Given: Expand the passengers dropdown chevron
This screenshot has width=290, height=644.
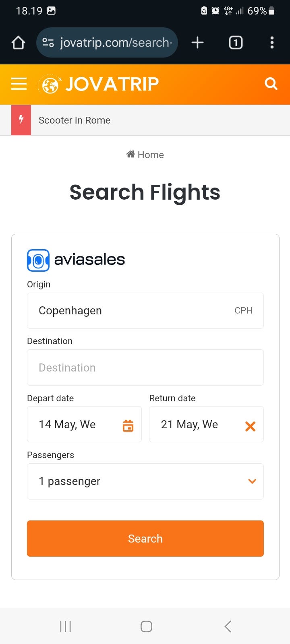Looking at the screenshot, I should coord(252,481).
